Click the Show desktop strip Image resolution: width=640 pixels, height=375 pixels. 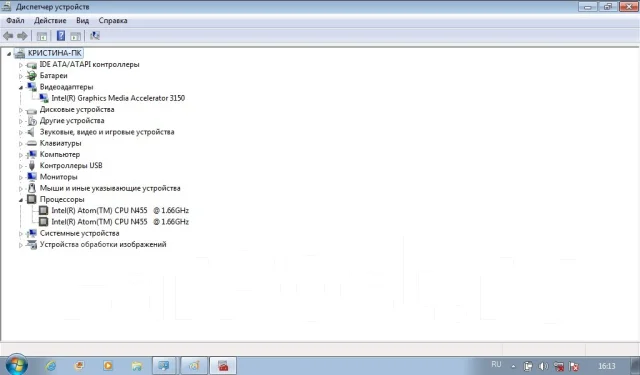click(x=635, y=366)
